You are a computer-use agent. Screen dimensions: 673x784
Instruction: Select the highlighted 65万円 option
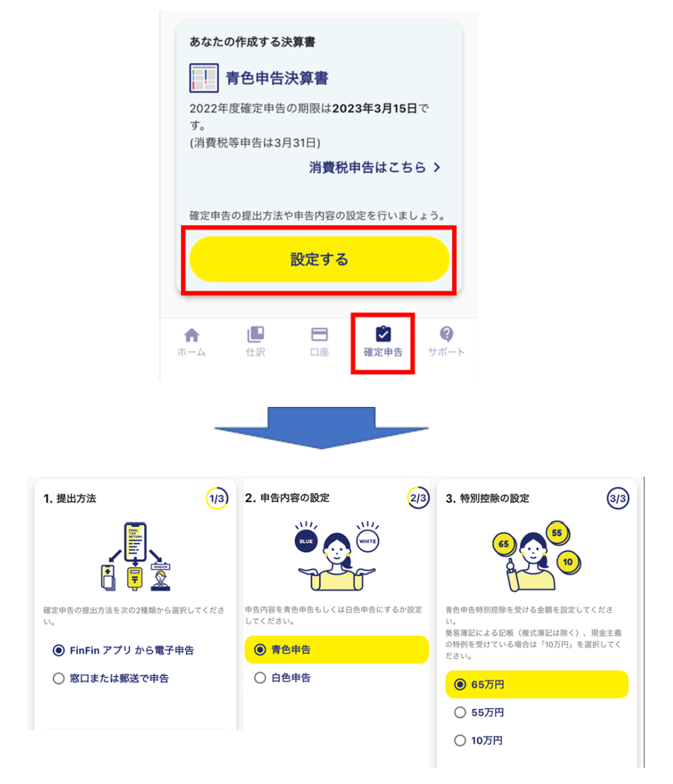pyautogui.click(x=537, y=684)
